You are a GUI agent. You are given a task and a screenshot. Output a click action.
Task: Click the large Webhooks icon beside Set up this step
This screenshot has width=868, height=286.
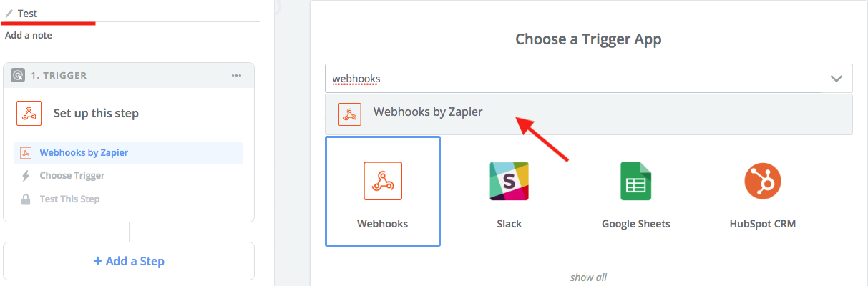pos(28,113)
